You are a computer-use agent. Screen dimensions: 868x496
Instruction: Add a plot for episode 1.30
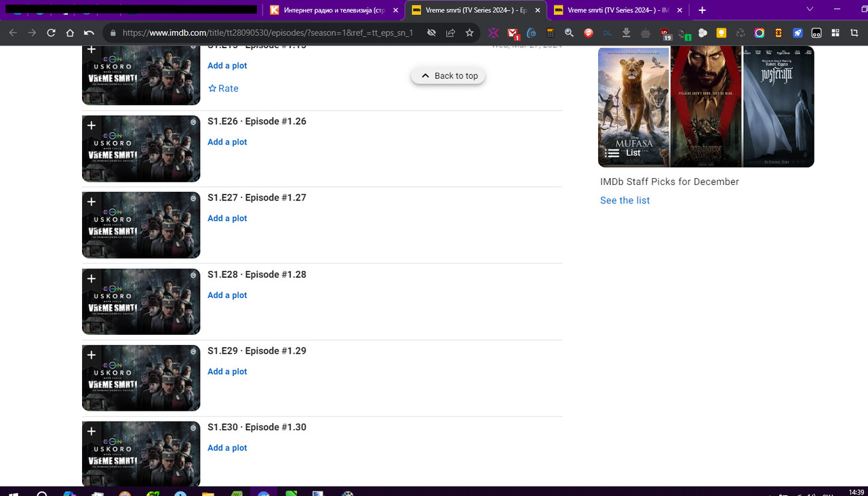click(227, 448)
